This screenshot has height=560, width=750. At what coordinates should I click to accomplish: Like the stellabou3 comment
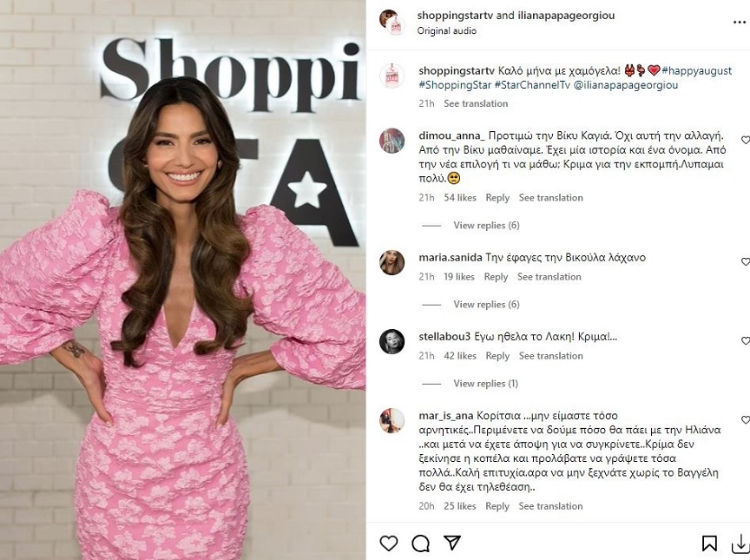tap(745, 341)
